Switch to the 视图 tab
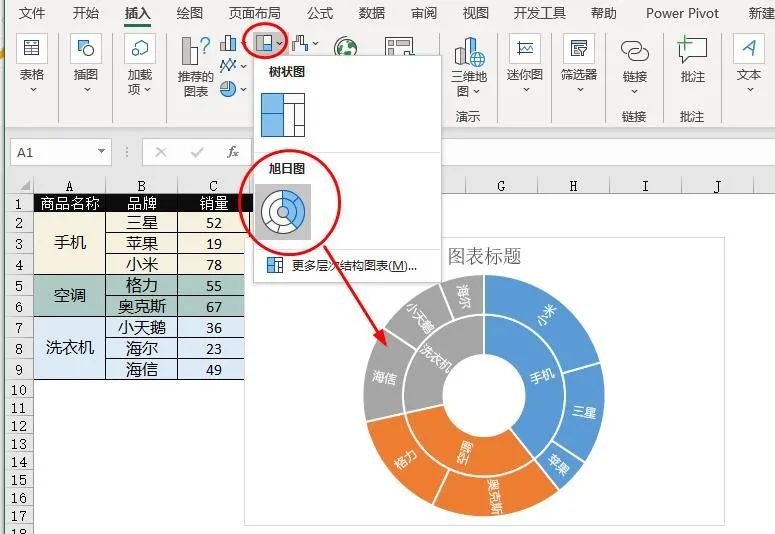The image size is (775, 534). tap(475, 13)
